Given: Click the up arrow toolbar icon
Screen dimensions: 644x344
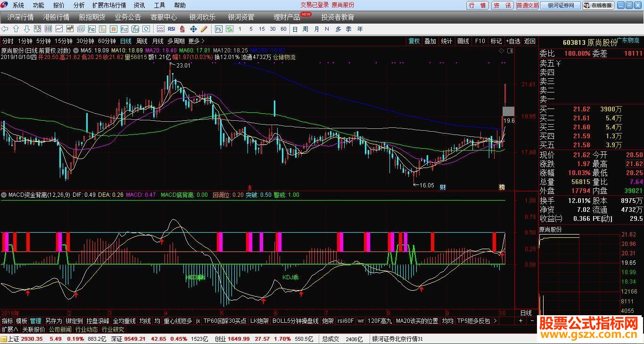Looking at the screenshot, I should coord(16,29).
